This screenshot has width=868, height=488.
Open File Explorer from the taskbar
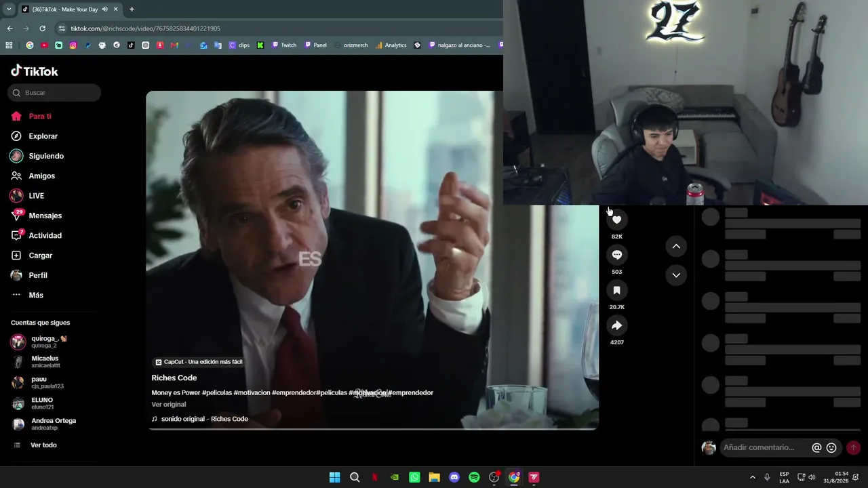(434, 477)
